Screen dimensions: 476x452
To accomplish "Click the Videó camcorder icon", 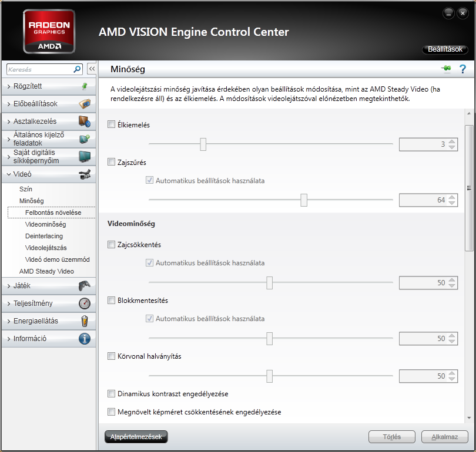I will coord(85,174).
